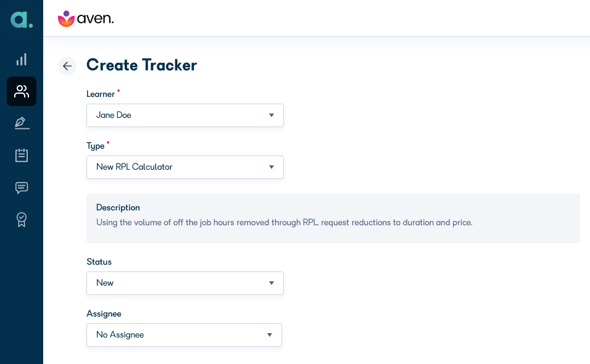Open the Status dropdown showing New

click(x=185, y=283)
